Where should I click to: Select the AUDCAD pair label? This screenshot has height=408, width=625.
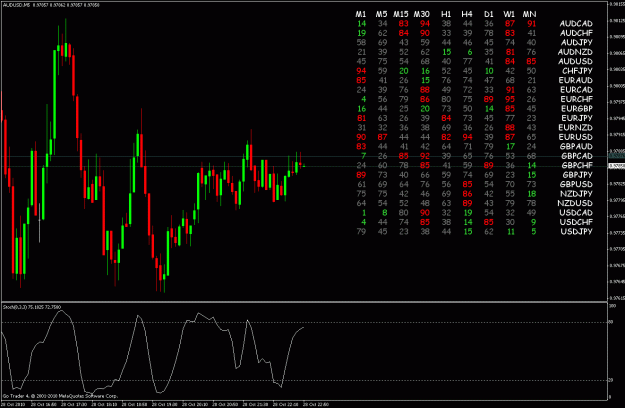(x=576, y=24)
